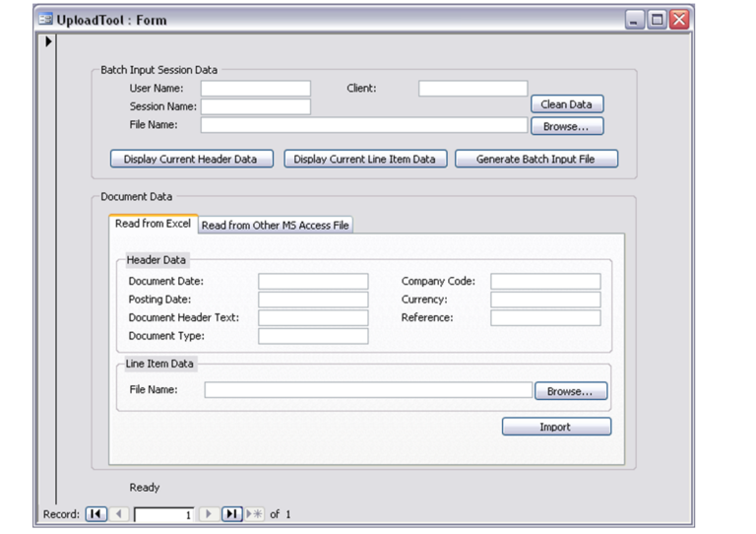Focus the User Name field
Image resolution: width=756 pixels, height=534 pixels.
point(256,89)
